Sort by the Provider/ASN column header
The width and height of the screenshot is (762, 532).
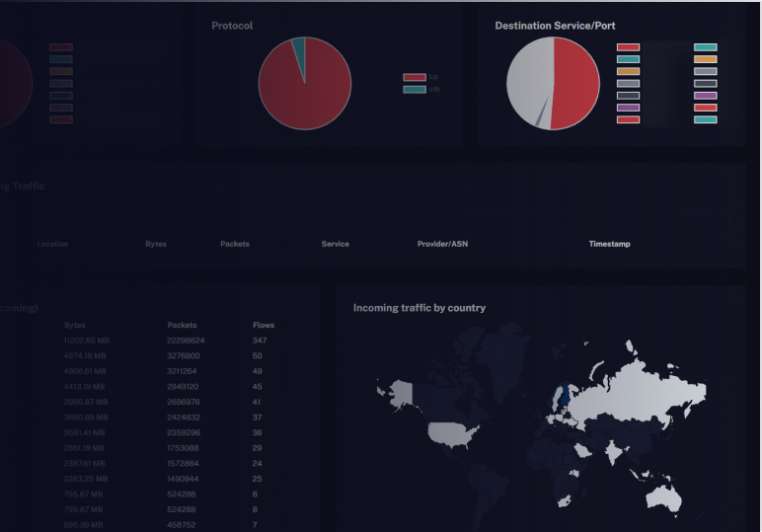[x=442, y=244]
